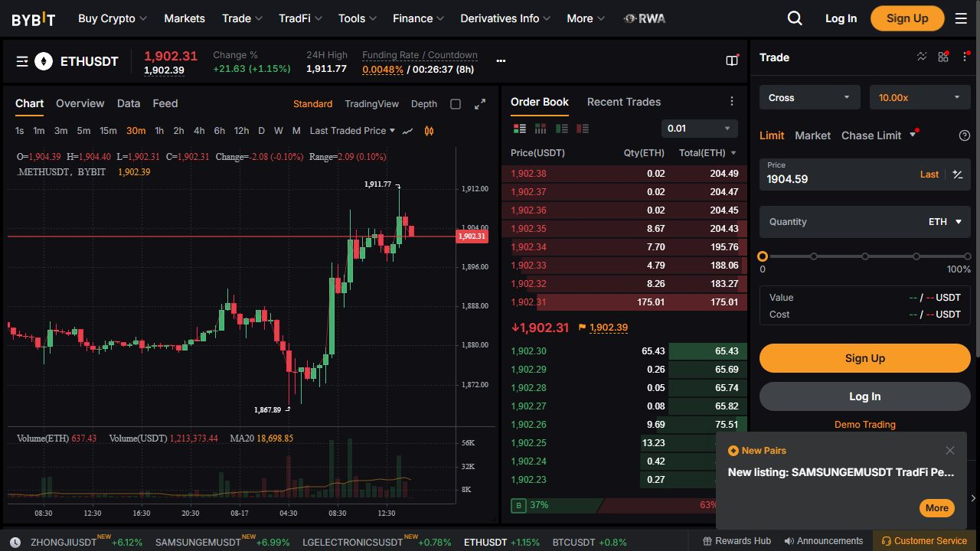Set price to Last

point(929,174)
